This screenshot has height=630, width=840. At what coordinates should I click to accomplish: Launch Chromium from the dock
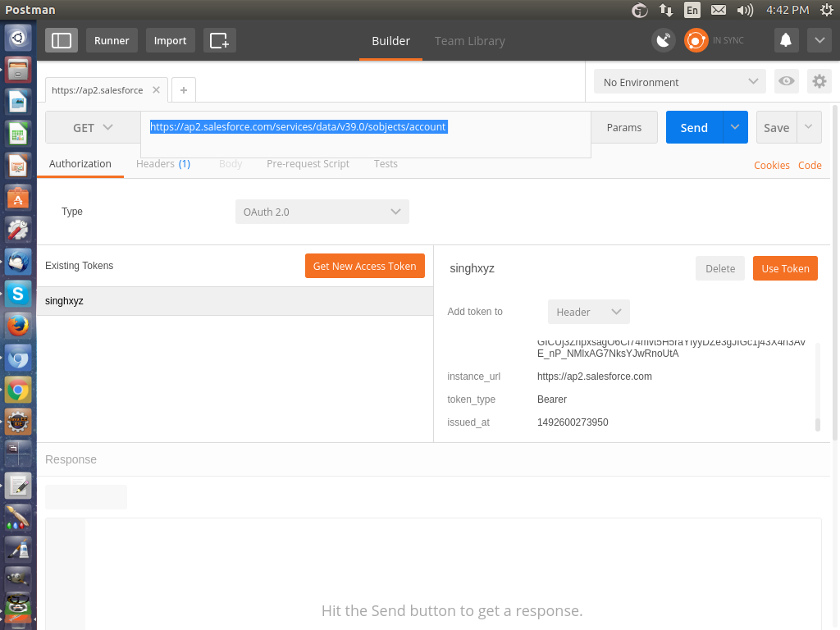(18, 358)
